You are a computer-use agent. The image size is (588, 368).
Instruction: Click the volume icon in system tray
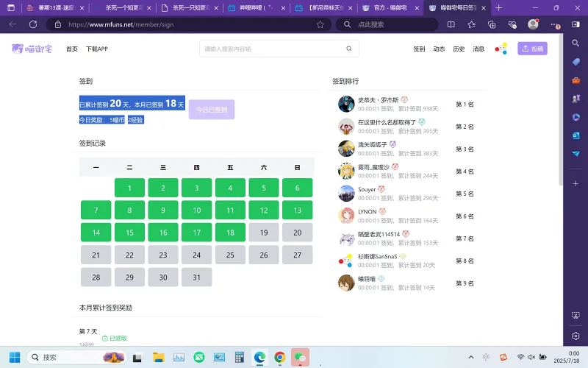point(531,357)
